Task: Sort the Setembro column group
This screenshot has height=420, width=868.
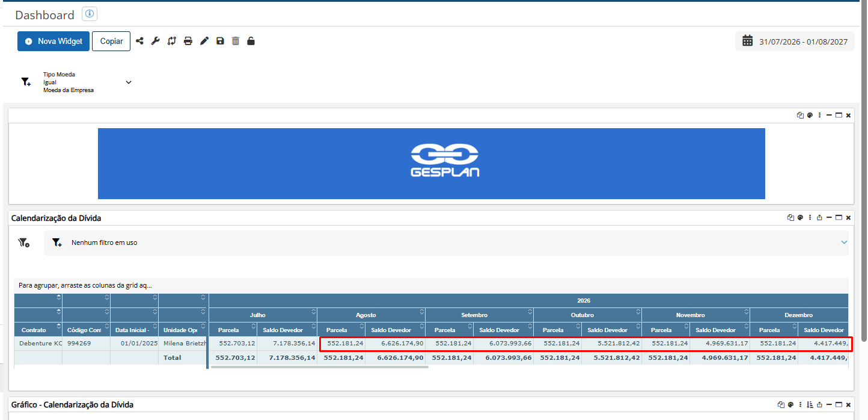Action: coord(530,312)
